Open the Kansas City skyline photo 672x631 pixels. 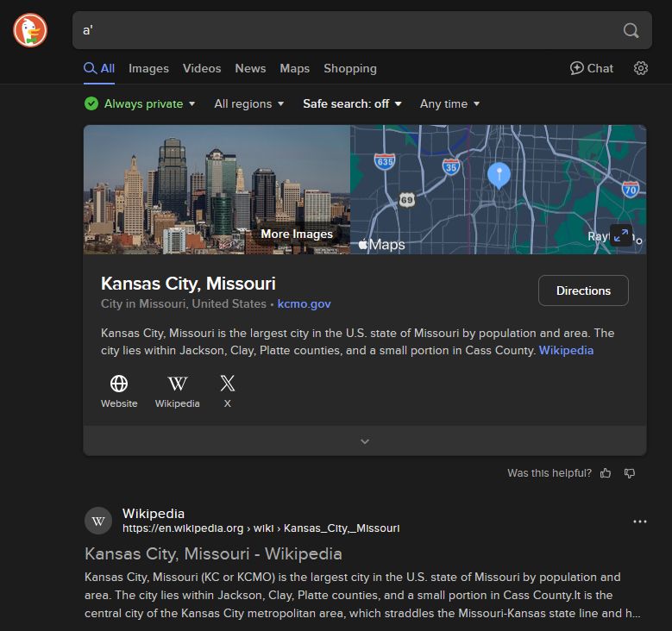tap(217, 190)
